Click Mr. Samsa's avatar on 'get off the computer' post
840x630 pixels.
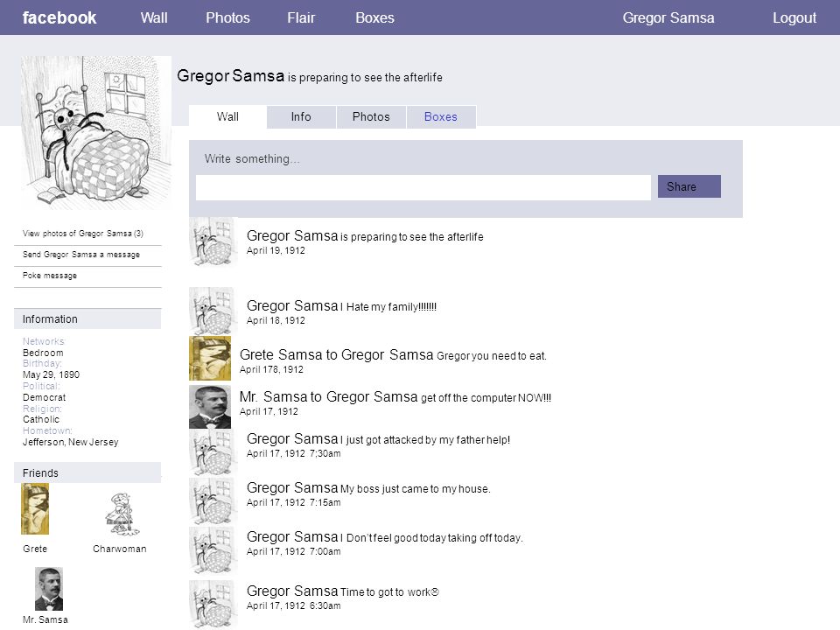click(x=210, y=407)
